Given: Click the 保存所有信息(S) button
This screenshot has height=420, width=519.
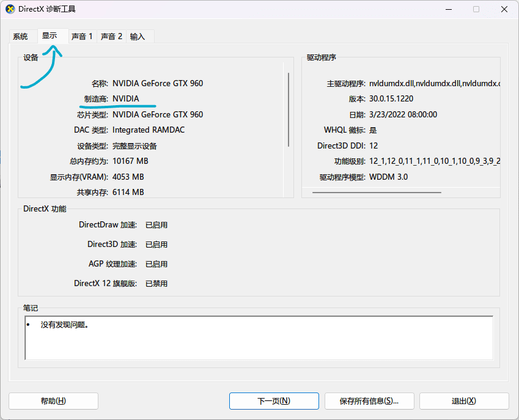Looking at the screenshot, I should click(x=369, y=401).
